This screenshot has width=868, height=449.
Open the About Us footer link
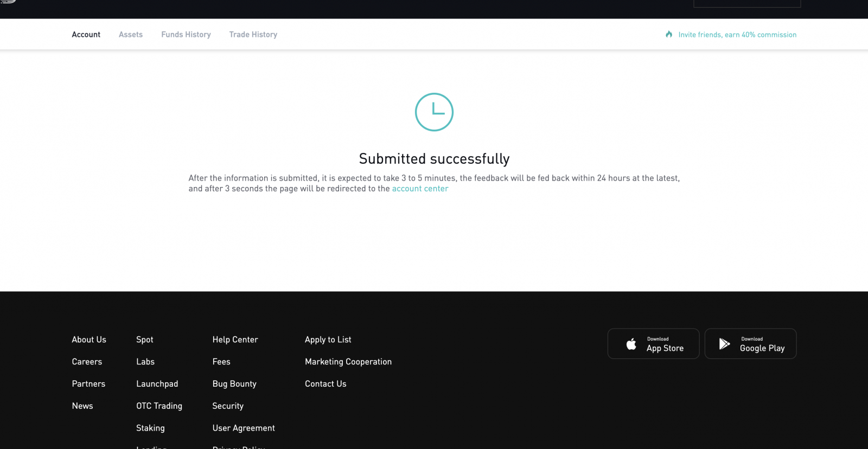coord(89,339)
